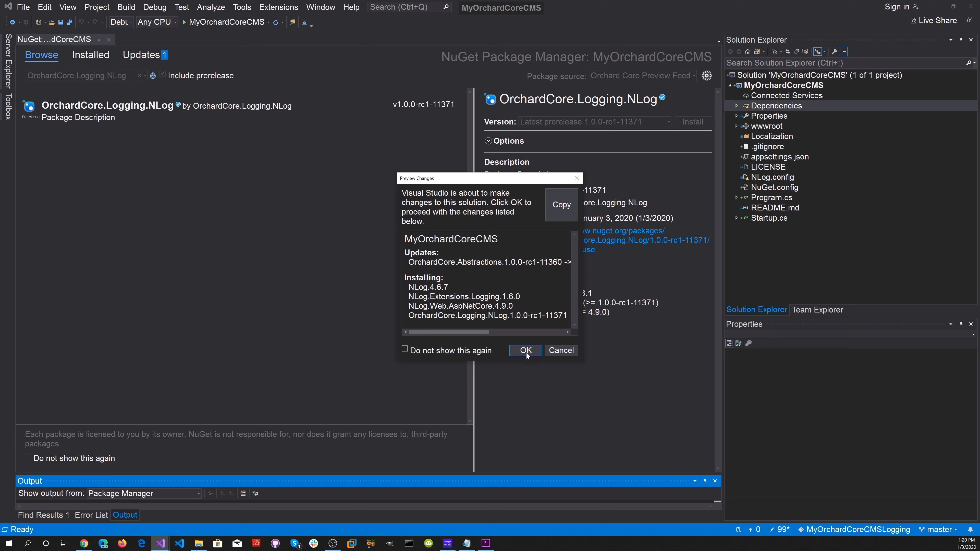Image resolution: width=980 pixels, height=551 pixels.
Task: Open the Debug configuration dropdown
Action: pyautogui.click(x=121, y=22)
